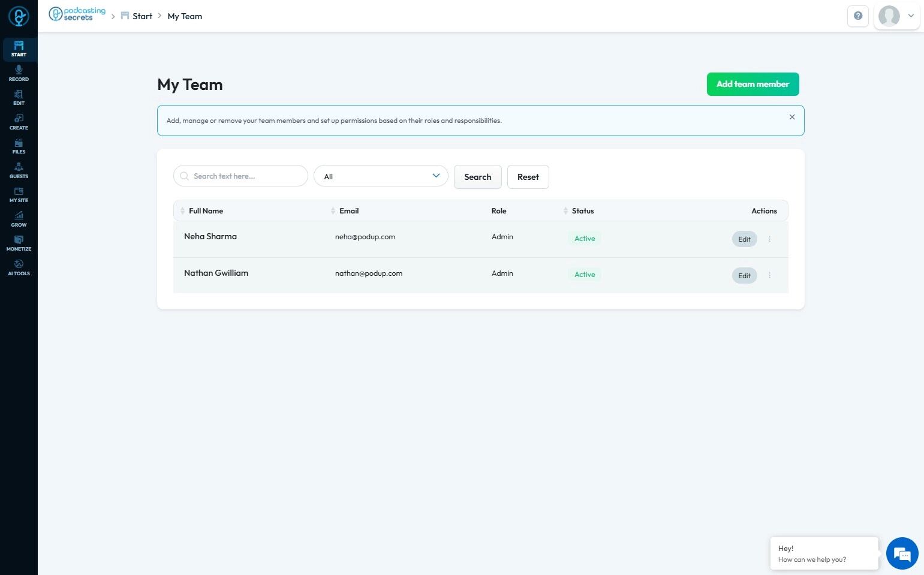Open the Files section in sidebar
This screenshot has height=575, width=924.
[x=19, y=146]
